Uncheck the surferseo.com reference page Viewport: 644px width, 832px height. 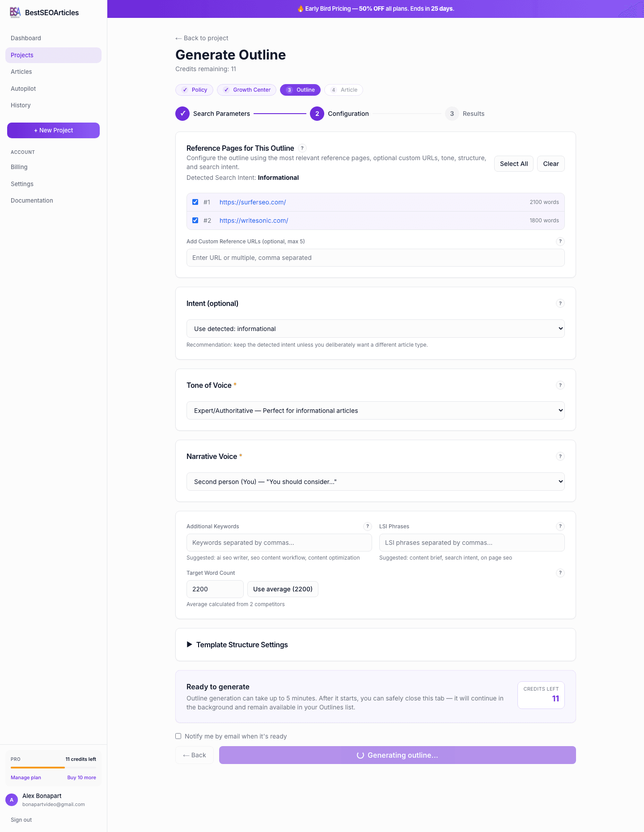coord(195,202)
